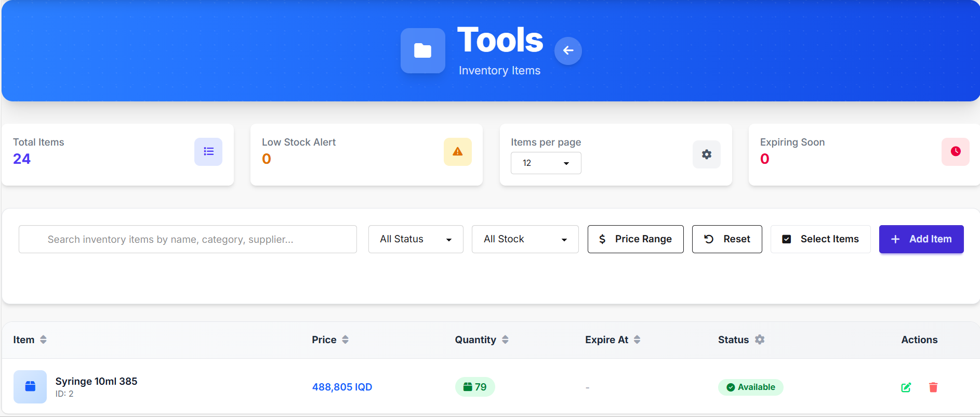Click the Items per page gear icon
The image size is (980, 417).
[x=706, y=154]
